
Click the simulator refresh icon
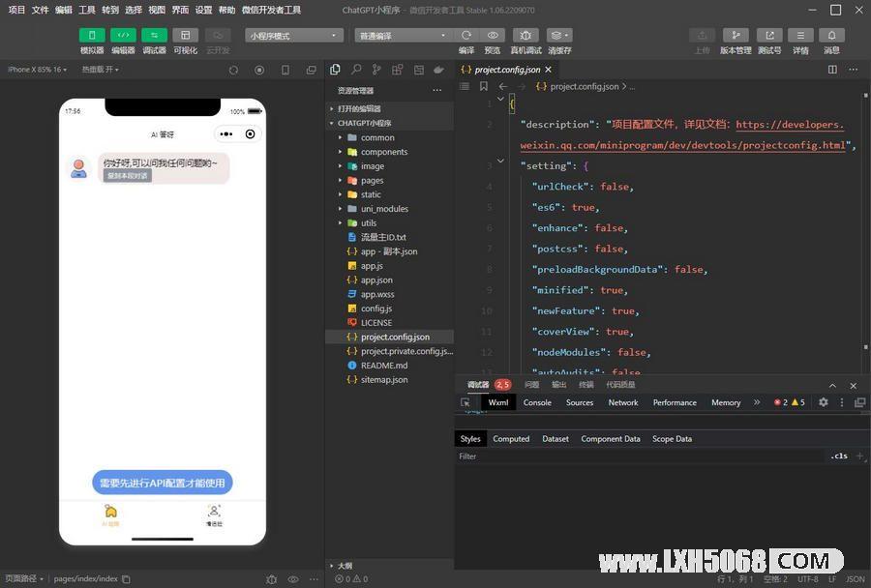pyautogui.click(x=233, y=70)
